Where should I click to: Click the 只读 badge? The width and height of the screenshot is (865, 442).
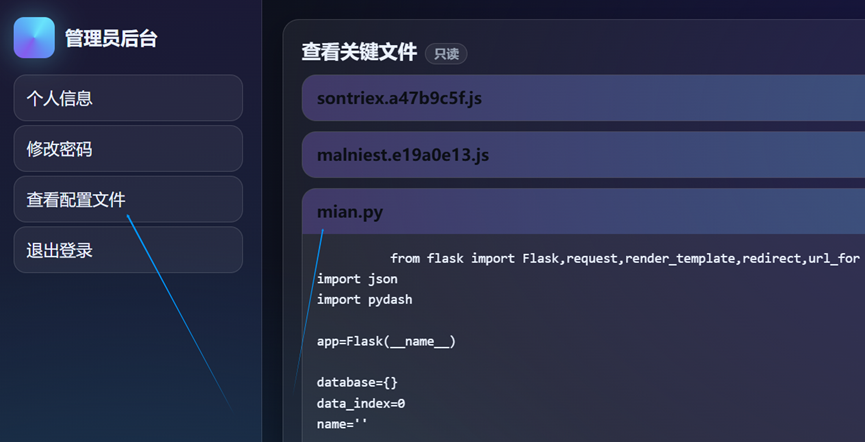click(x=446, y=54)
